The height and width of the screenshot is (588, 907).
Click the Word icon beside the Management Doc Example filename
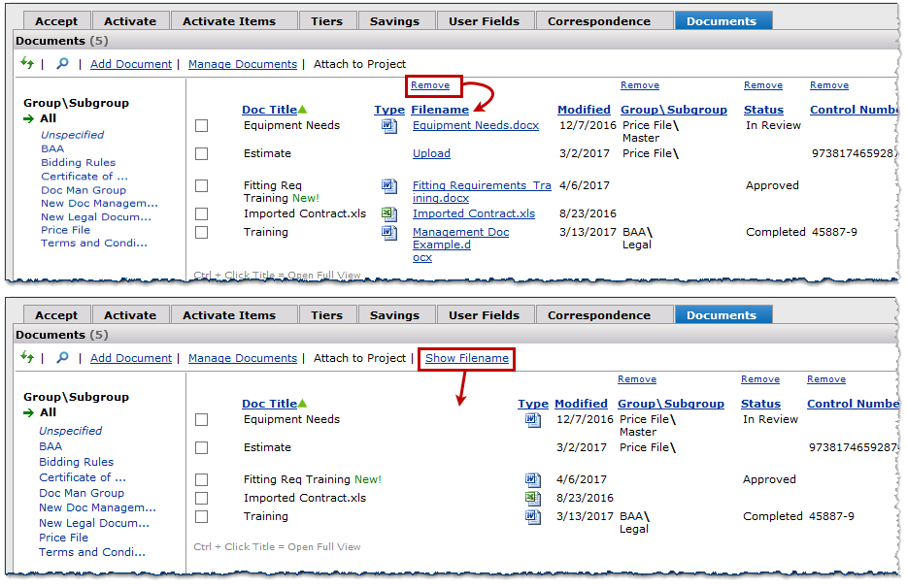click(389, 233)
